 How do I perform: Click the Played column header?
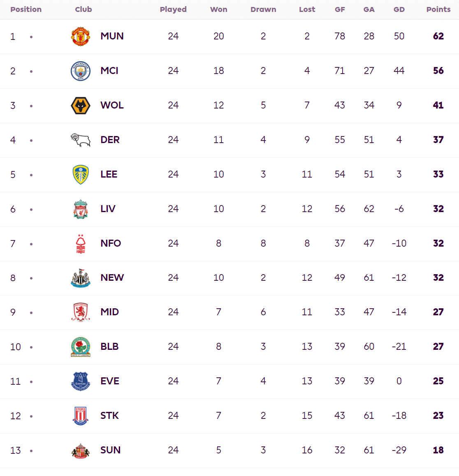(173, 9)
